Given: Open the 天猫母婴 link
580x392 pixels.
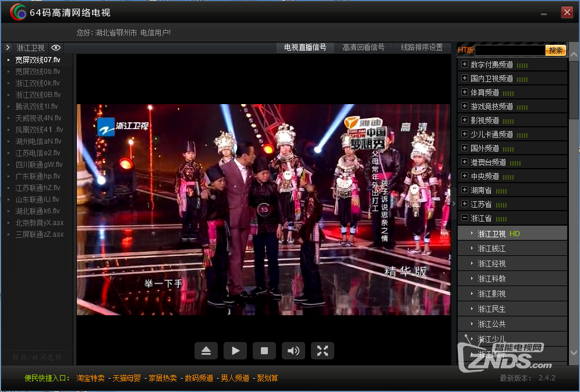Looking at the screenshot, I should pyautogui.click(x=126, y=378).
